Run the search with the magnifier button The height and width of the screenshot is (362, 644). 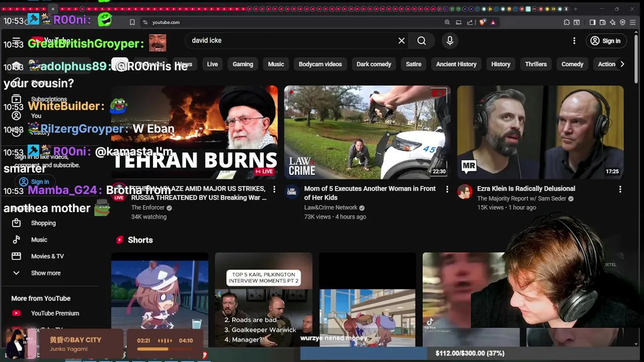(422, 41)
